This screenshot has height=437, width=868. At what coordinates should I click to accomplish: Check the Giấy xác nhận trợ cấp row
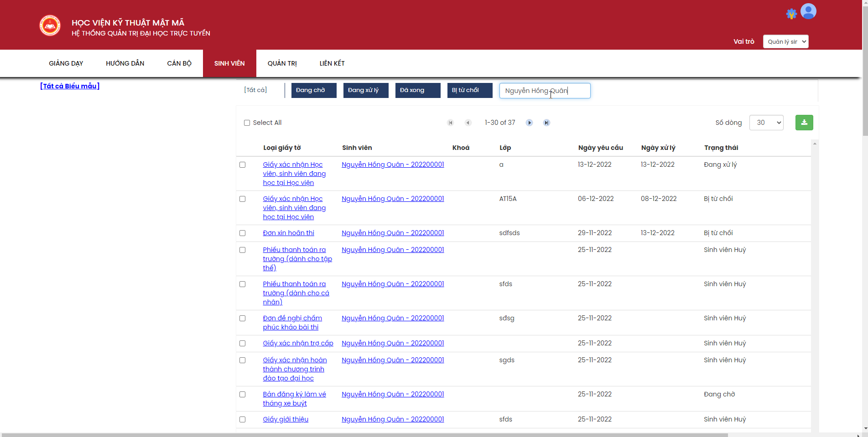coord(242,344)
